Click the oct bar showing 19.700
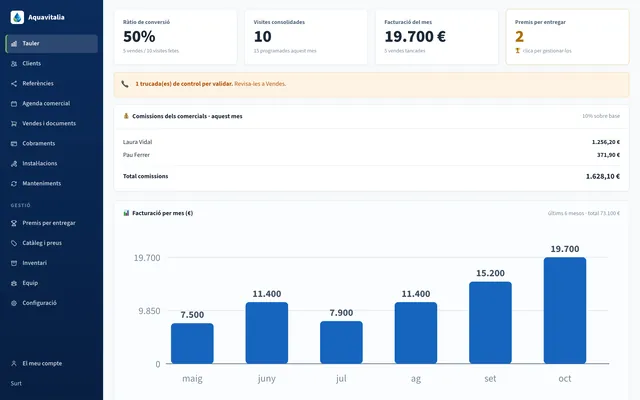The image size is (640, 400). click(565, 310)
